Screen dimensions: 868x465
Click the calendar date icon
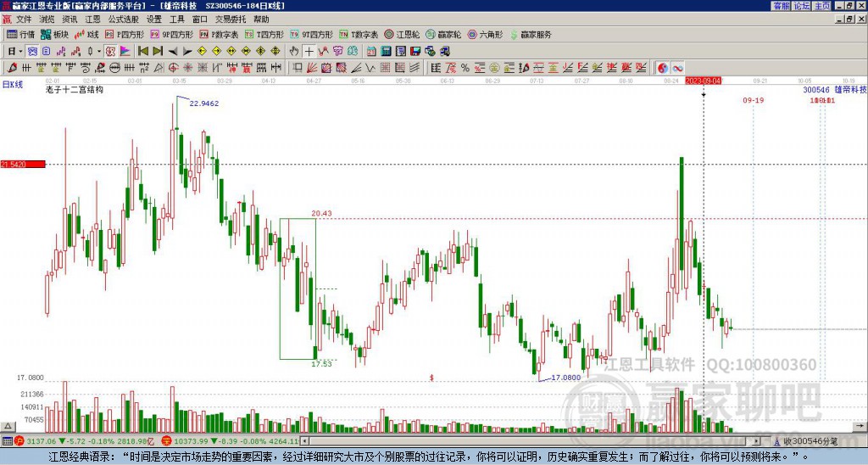coord(371,52)
